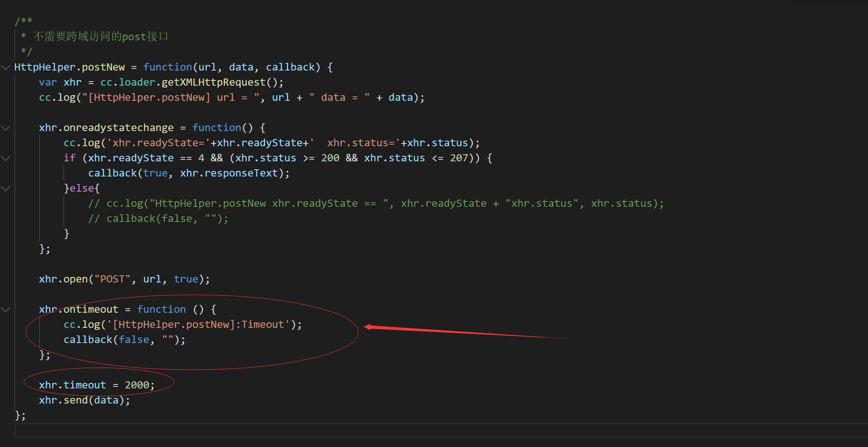The image size is (868, 447).
Task: Click the number 207 in the status check
Action: tap(459, 158)
